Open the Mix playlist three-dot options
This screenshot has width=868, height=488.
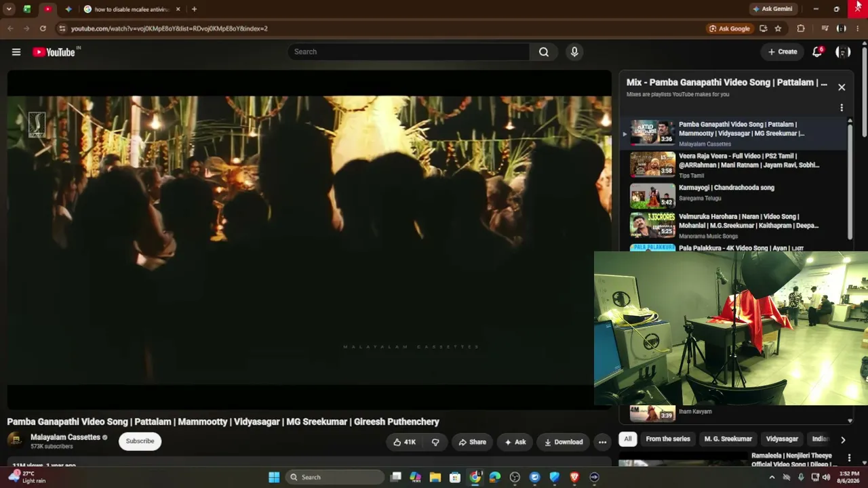click(x=842, y=108)
